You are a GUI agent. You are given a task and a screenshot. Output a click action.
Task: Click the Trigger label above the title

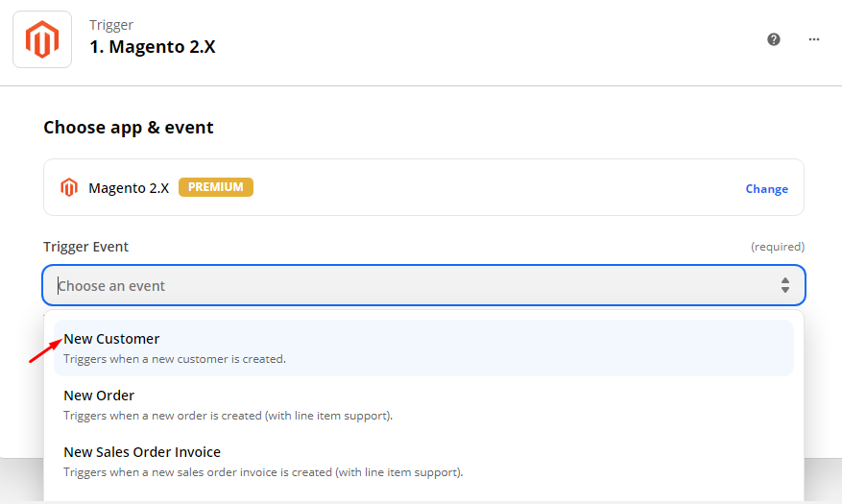coord(111,25)
